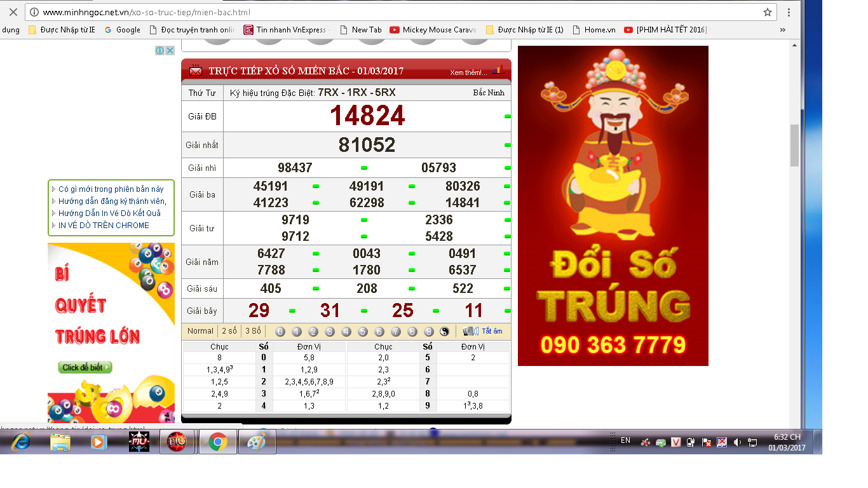Open the Đổi Số Trúng banner ad
The height and width of the screenshot is (488, 868).
tap(613, 206)
